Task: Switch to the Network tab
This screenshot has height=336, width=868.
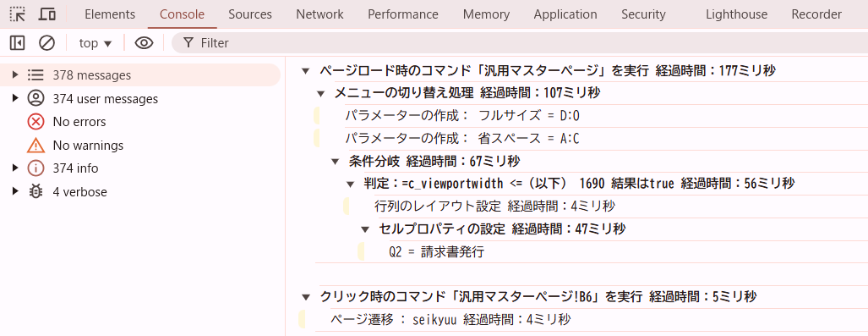Action: [319, 14]
